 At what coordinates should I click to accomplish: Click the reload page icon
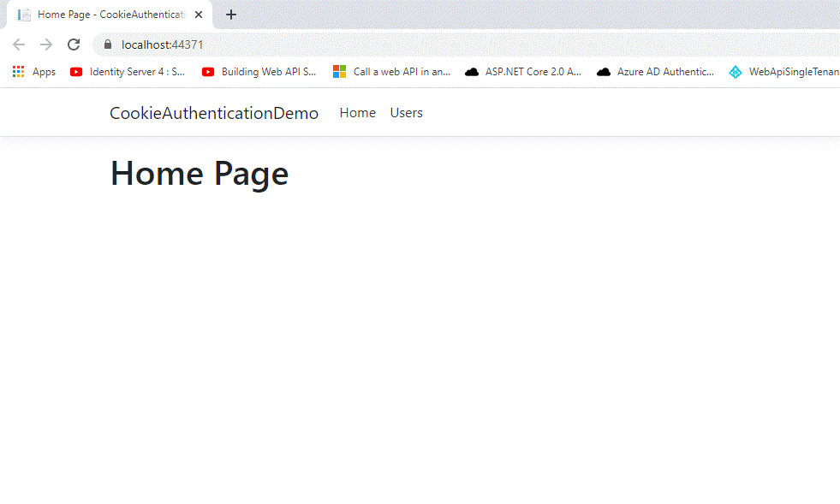pos(74,44)
